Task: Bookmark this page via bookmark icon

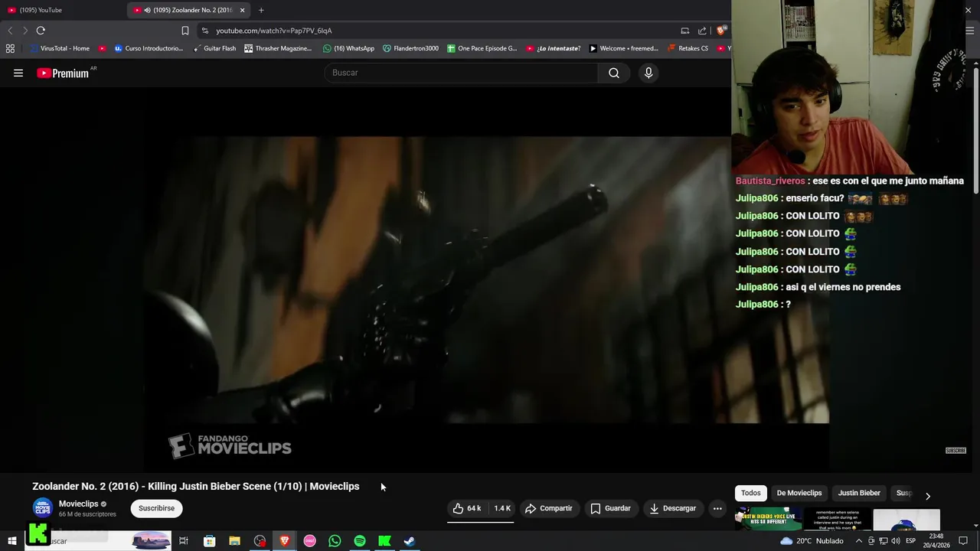Action: pos(185,31)
